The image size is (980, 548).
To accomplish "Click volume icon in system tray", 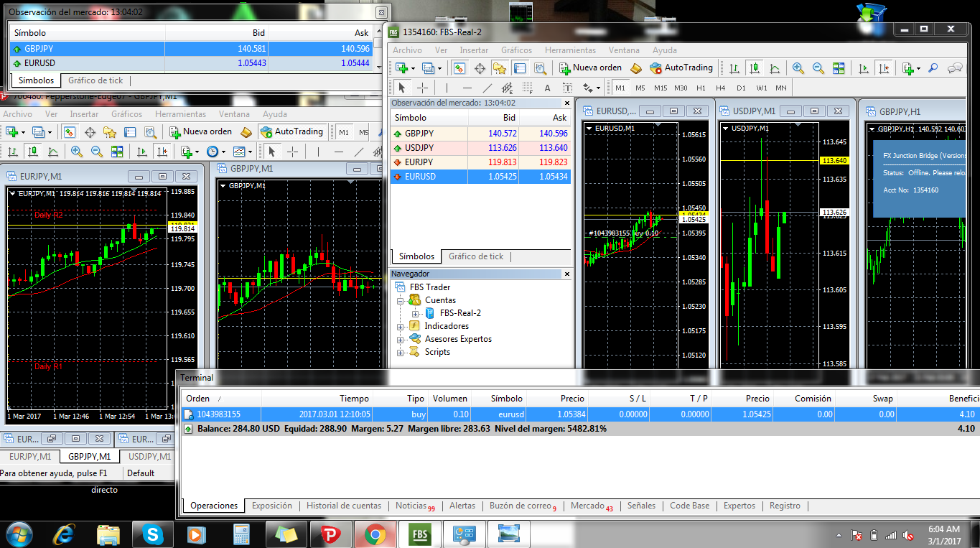I will [908, 535].
